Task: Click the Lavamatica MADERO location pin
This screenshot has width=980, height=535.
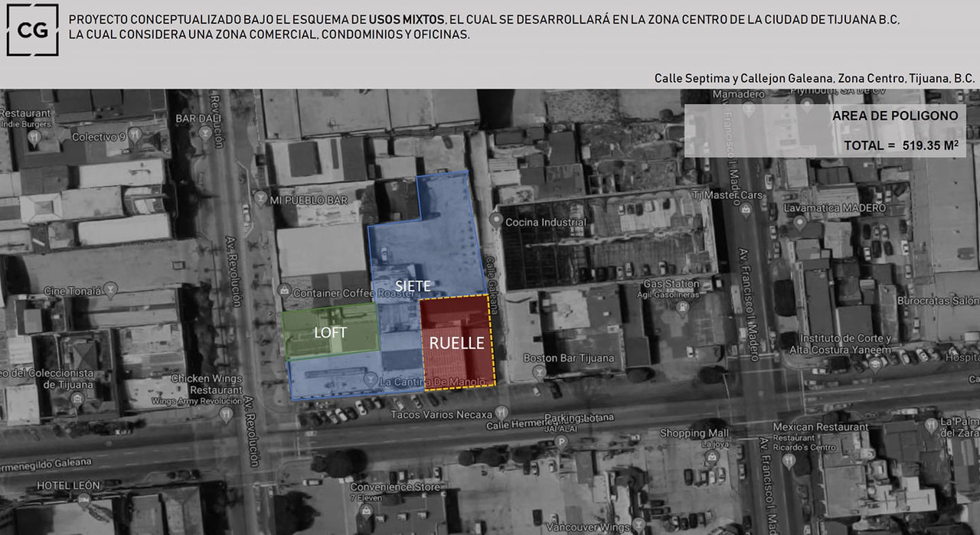Action: (x=801, y=223)
